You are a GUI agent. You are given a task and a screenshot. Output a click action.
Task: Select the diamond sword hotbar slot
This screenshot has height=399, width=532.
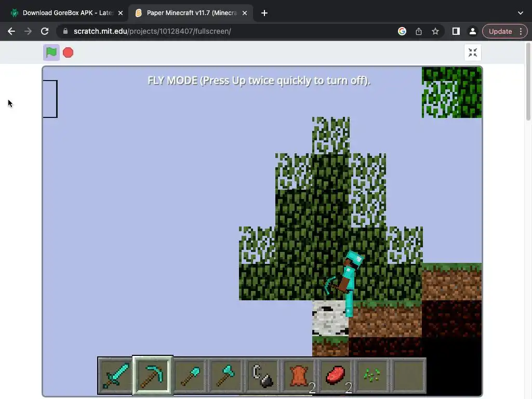pyautogui.click(x=116, y=375)
